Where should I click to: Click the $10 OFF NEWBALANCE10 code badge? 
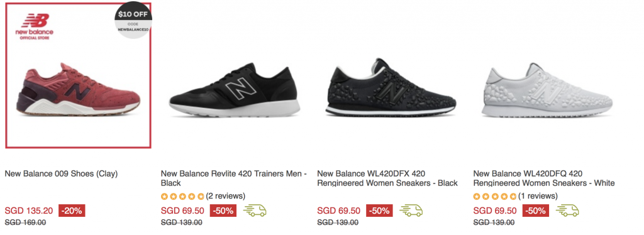coord(133,21)
